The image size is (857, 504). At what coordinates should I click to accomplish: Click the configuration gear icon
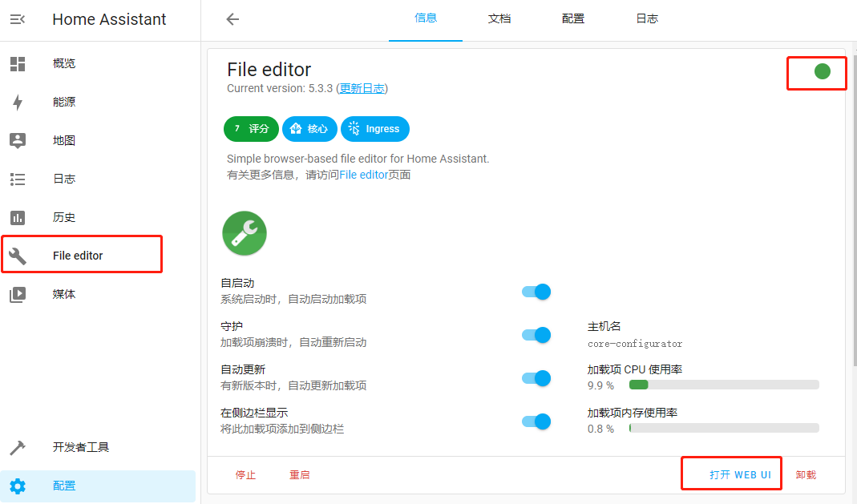tap(18, 486)
